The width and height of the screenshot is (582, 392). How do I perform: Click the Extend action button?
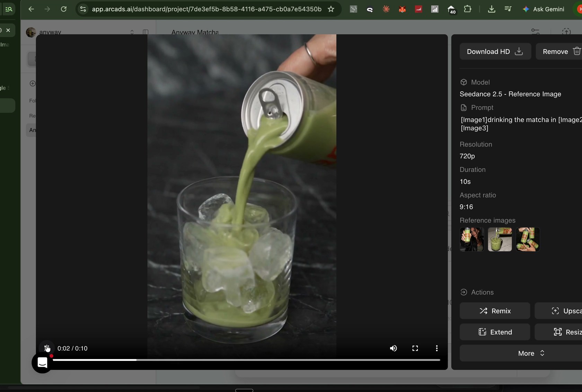click(x=495, y=332)
